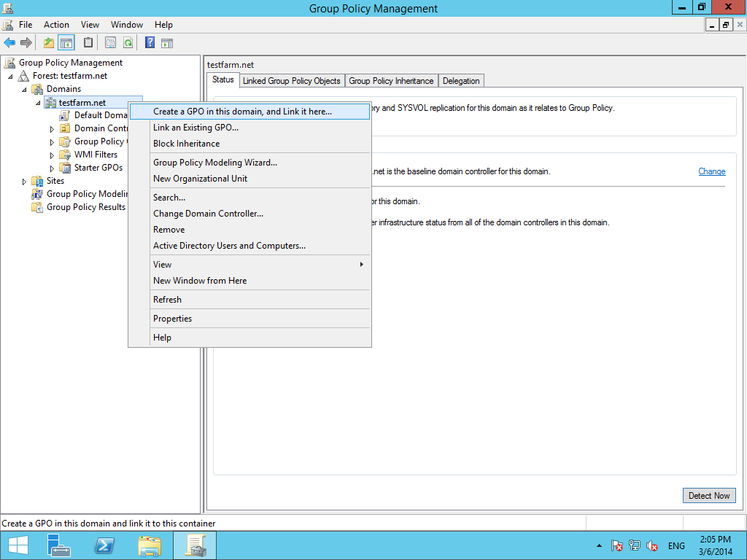Toggle Show/Hide Action Pane toolbar button
Image resolution: width=747 pixels, height=560 pixels.
pos(167,43)
